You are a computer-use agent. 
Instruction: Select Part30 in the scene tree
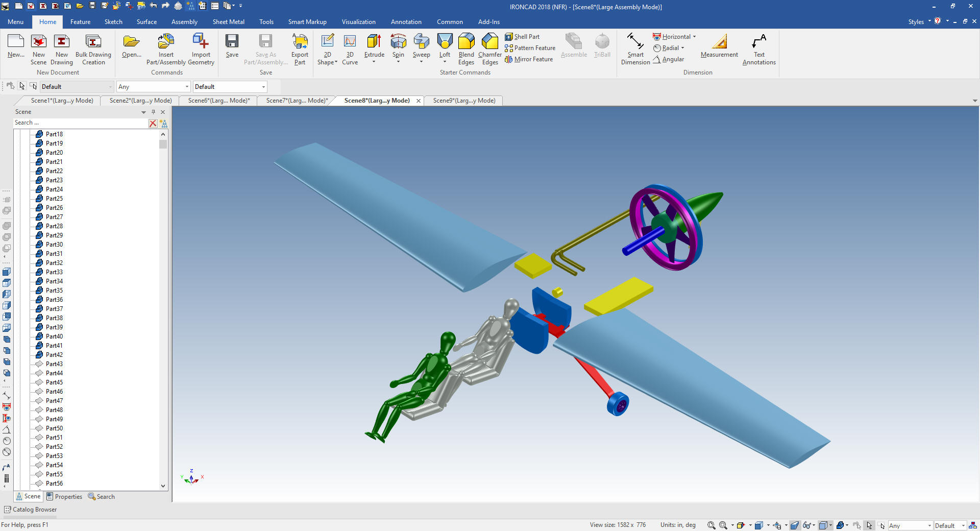(54, 245)
